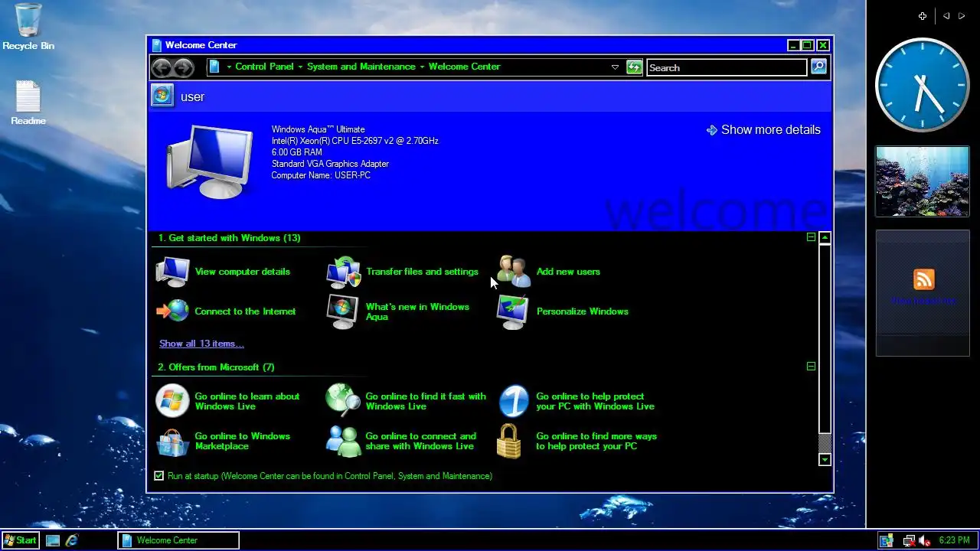Click the Forward navigation arrow

pos(183,67)
